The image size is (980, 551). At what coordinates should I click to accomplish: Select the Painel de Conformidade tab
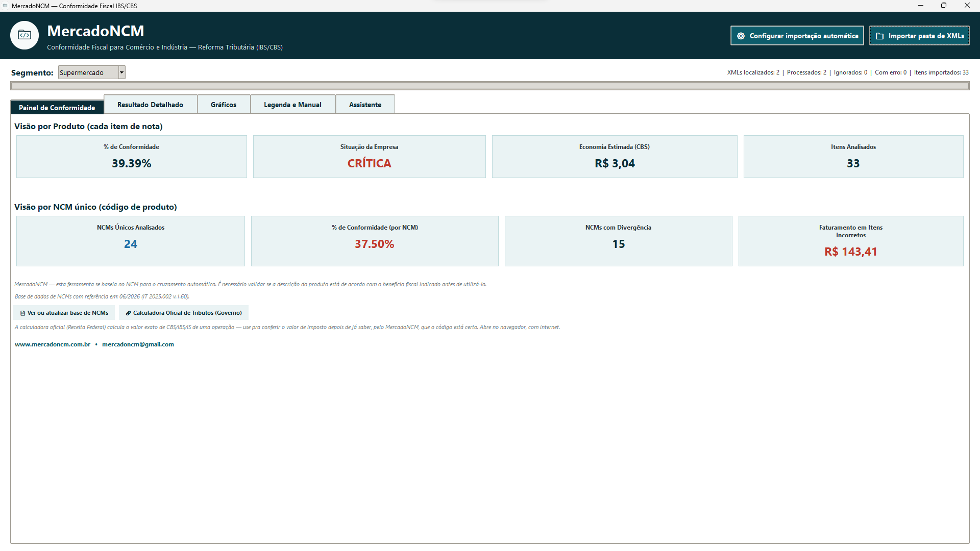pos(57,107)
